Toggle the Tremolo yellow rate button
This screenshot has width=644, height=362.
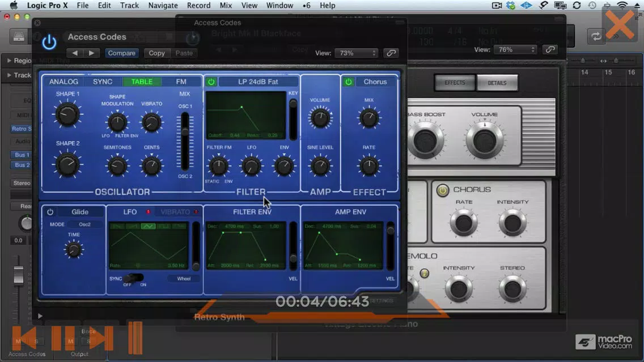(424, 273)
